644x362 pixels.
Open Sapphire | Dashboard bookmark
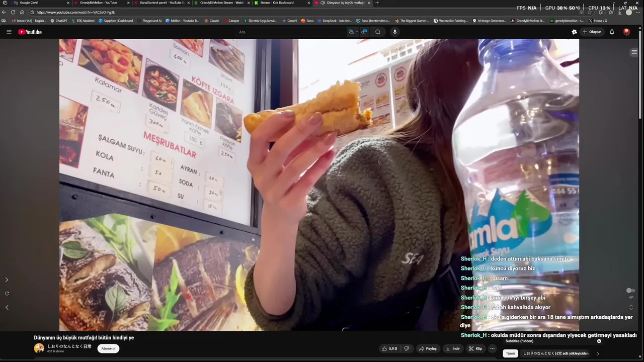[116, 21]
